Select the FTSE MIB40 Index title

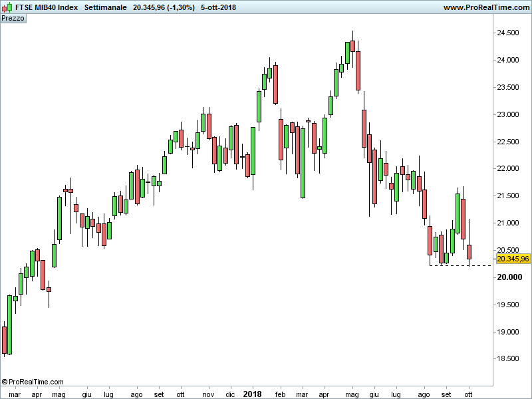(x=47, y=7)
